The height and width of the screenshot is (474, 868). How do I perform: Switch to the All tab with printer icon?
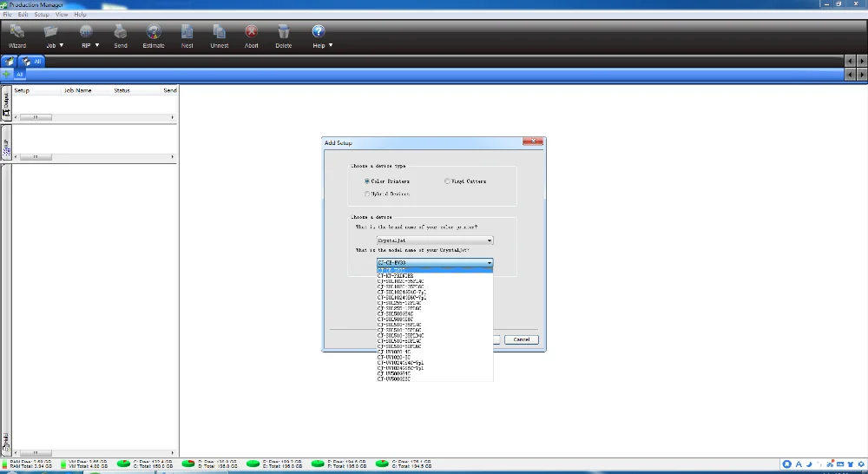click(x=31, y=62)
